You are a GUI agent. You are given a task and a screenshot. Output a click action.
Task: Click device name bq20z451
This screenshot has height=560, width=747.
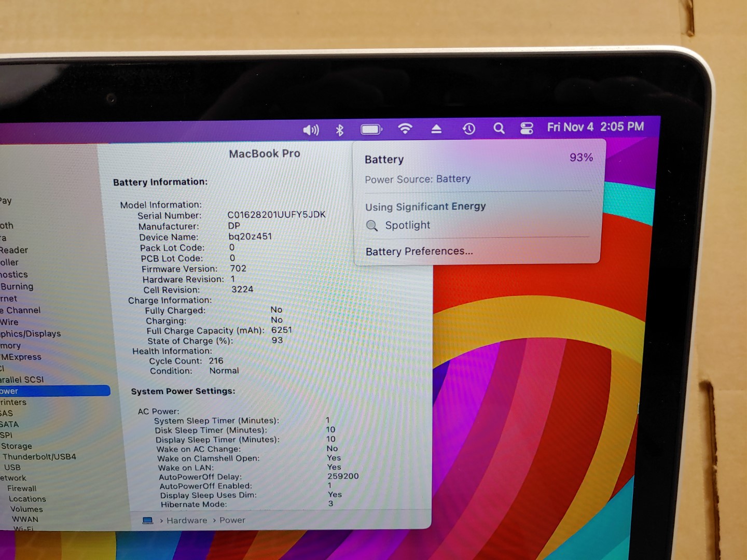250,236
